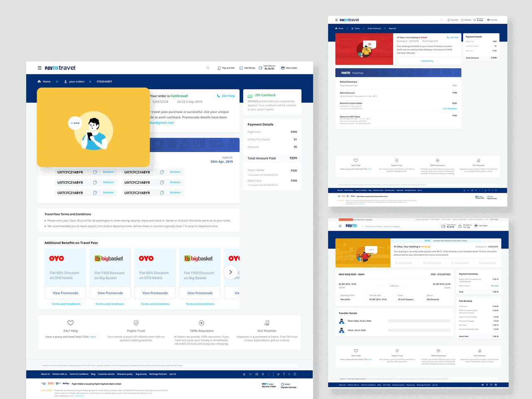Copy first-row left promo code UXTCFC21ABYR
Screen dimensions: 532x399
click(95, 172)
